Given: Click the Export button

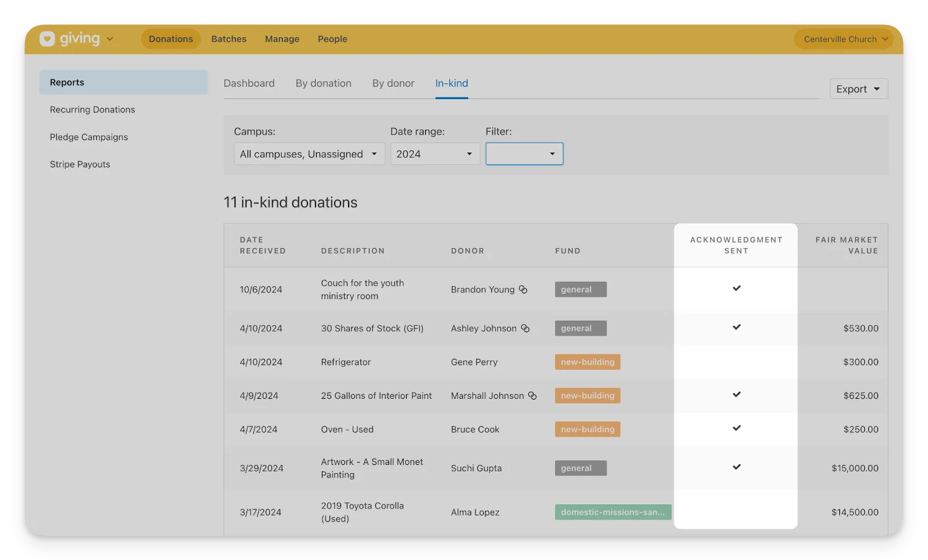Looking at the screenshot, I should 858,89.
